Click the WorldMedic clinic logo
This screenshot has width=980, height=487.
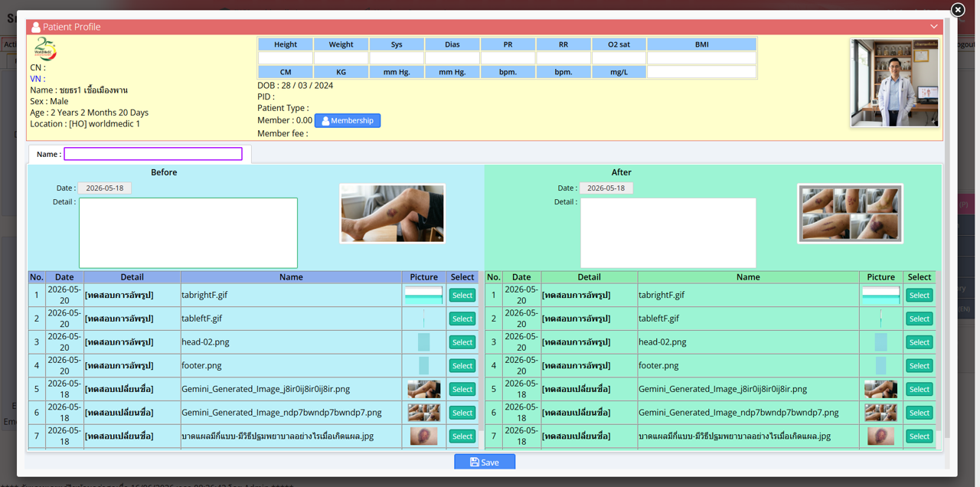tap(46, 49)
